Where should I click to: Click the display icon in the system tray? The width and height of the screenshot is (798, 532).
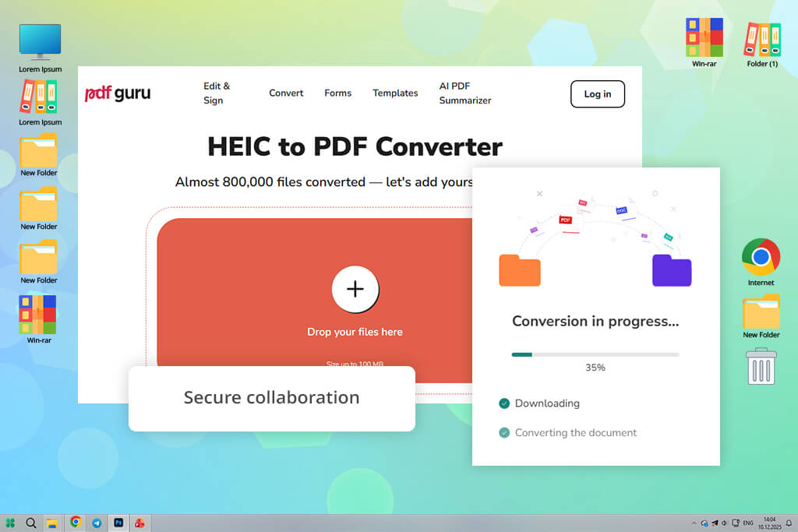point(736,523)
